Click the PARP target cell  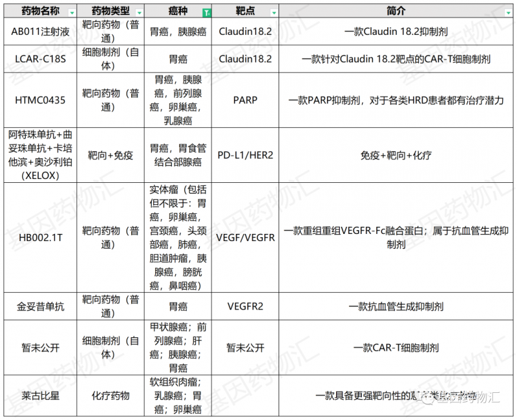point(246,100)
